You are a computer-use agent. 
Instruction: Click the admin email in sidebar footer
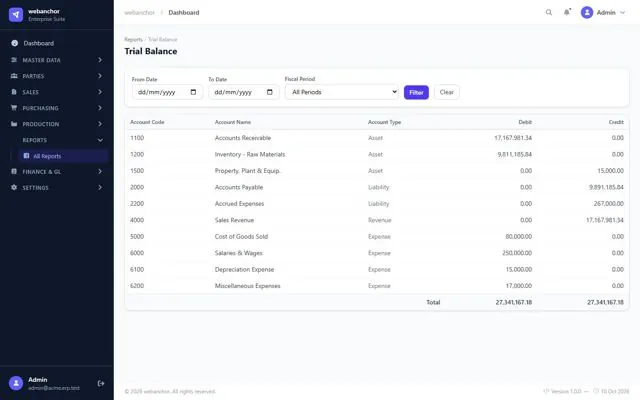point(54,388)
